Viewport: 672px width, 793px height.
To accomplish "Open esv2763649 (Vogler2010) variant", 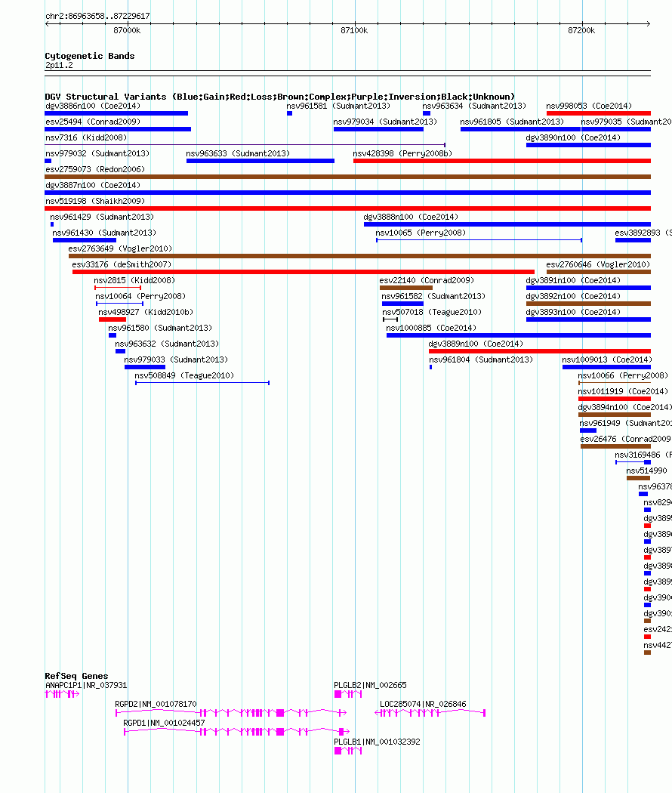I will click(x=359, y=256).
